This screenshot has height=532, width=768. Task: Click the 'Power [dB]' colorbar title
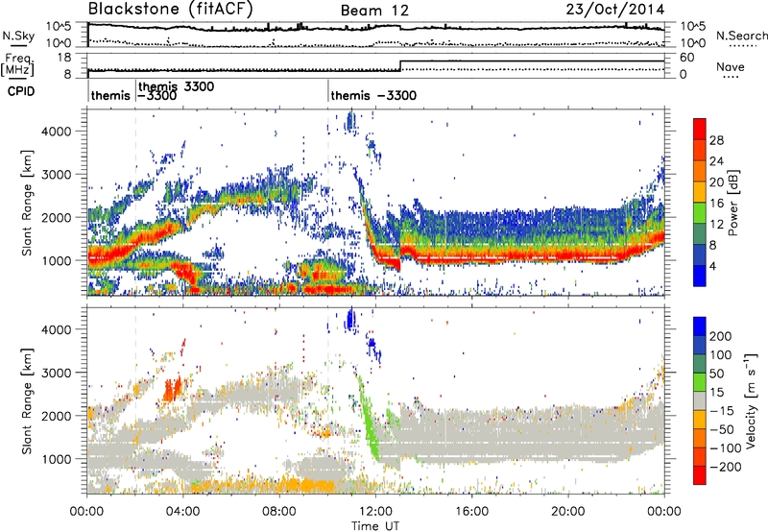click(x=732, y=203)
